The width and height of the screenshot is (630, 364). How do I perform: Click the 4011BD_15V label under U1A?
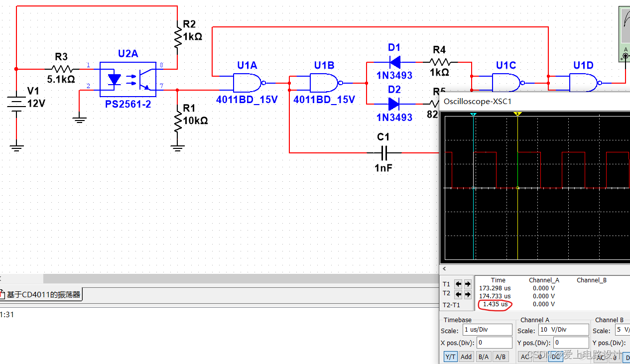pyautogui.click(x=247, y=100)
